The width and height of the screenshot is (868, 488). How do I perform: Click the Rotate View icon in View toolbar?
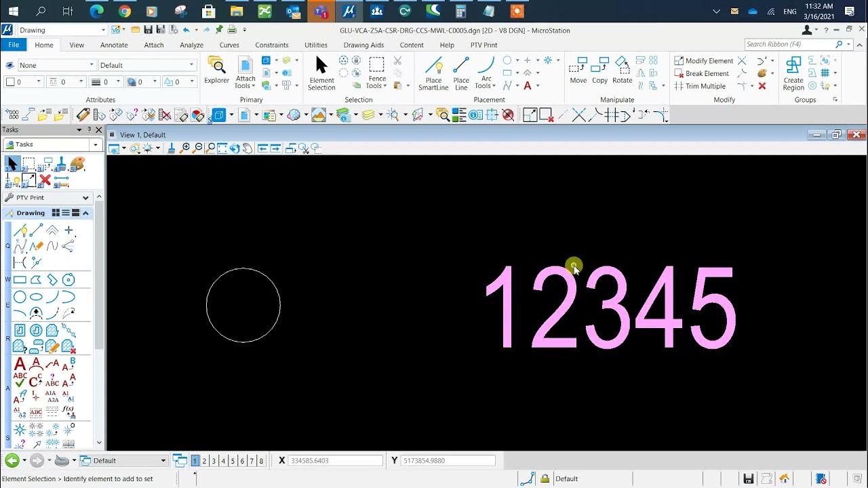point(235,148)
